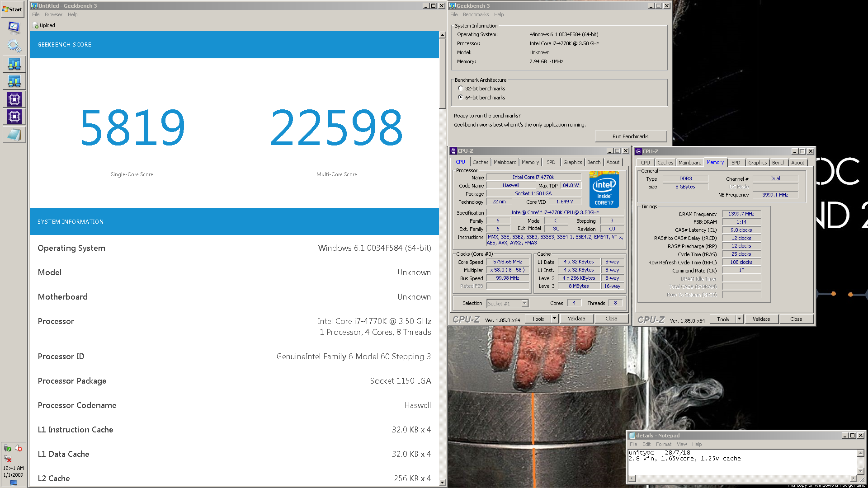
Task: Open the Browser menu in Geekbench results
Action: (53, 14)
